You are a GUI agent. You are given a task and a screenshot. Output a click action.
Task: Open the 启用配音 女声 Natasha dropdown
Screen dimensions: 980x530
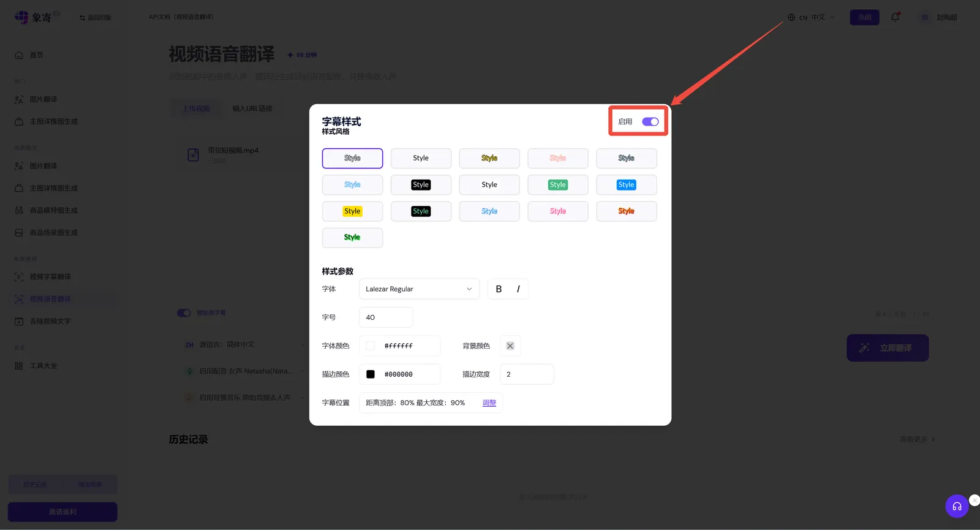coord(245,371)
